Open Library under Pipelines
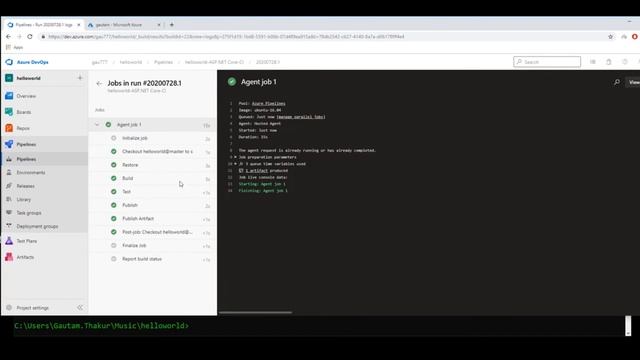The image size is (640, 360). 24,200
